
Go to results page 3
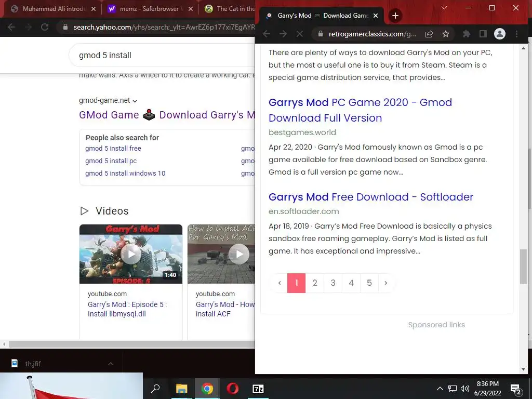333,283
